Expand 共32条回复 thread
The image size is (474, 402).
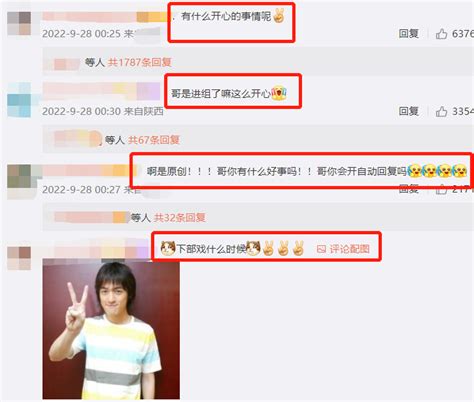pyautogui.click(x=179, y=218)
